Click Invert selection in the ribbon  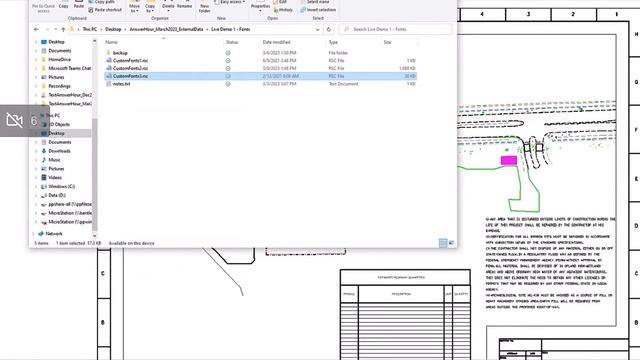tap(318, 9)
